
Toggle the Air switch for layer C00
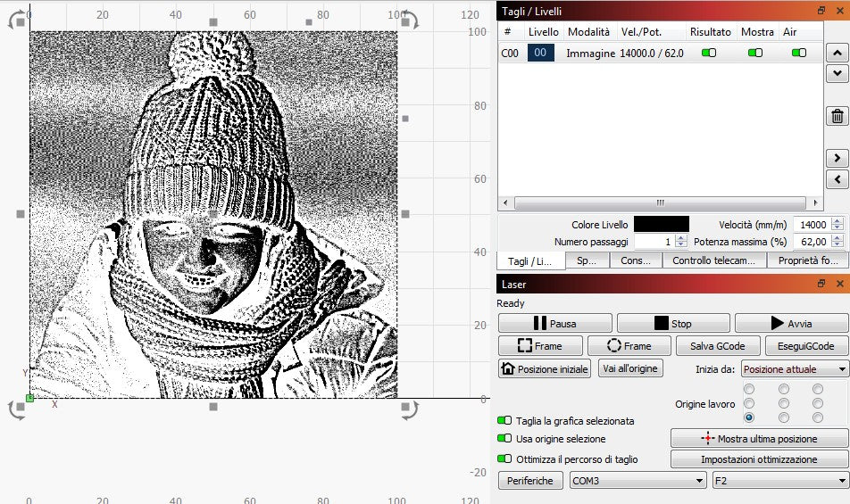pyautogui.click(x=798, y=54)
